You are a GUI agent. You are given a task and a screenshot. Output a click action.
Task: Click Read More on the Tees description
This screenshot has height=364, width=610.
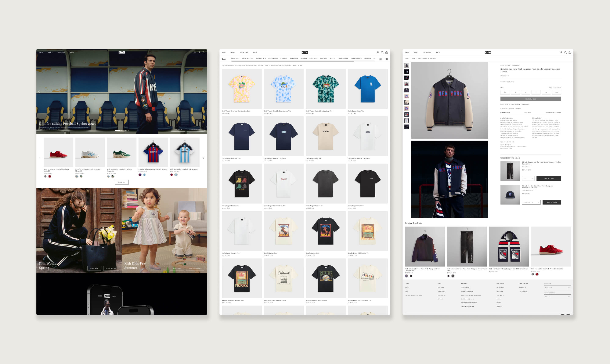(x=298, y=65)
